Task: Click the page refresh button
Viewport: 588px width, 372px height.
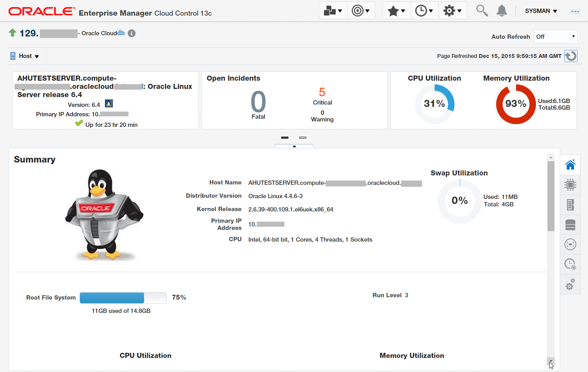Action: pos(571,56)
